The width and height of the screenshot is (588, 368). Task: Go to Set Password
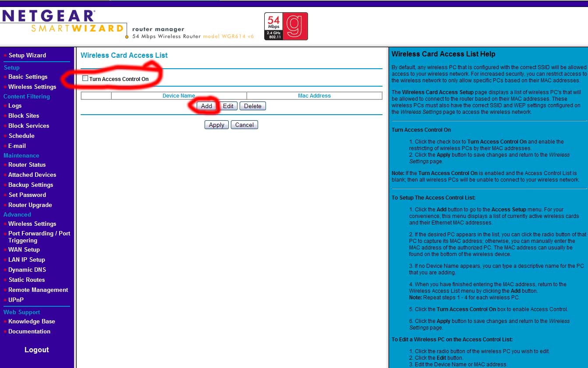(27, 195)
